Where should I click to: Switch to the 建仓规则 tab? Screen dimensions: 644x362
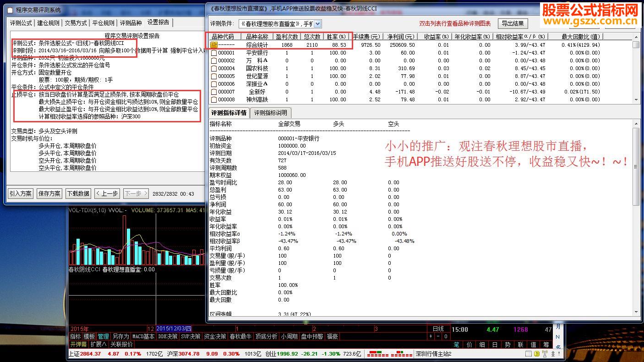[x=48, y=22]
